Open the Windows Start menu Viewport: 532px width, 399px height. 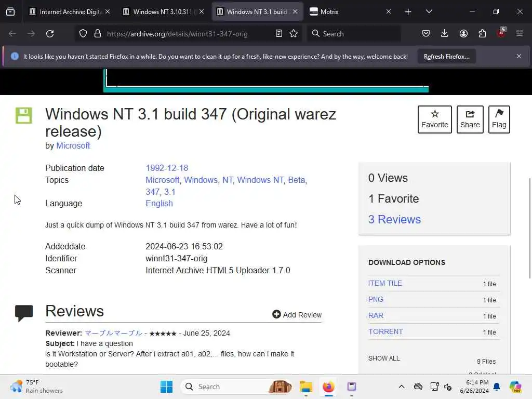pos(166,387)
